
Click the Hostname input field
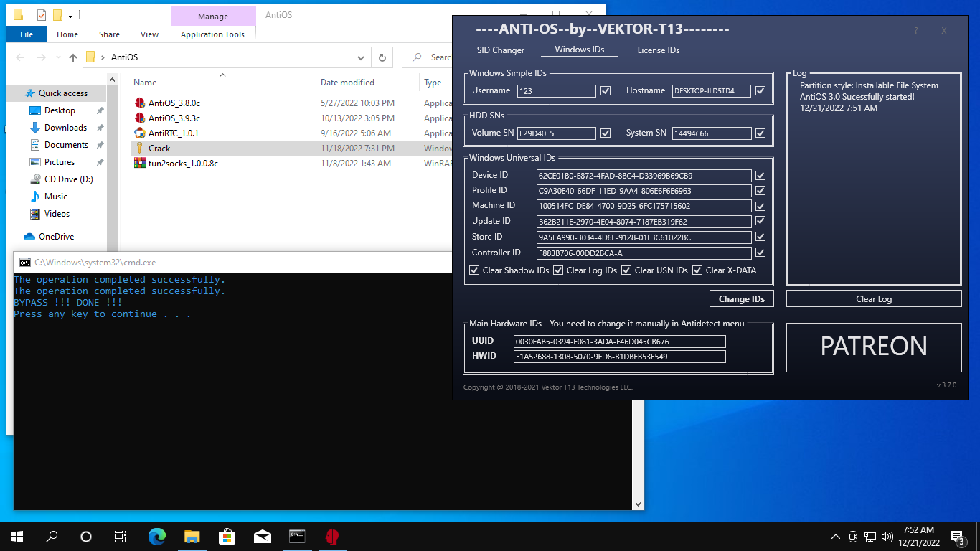coord(712,91)
